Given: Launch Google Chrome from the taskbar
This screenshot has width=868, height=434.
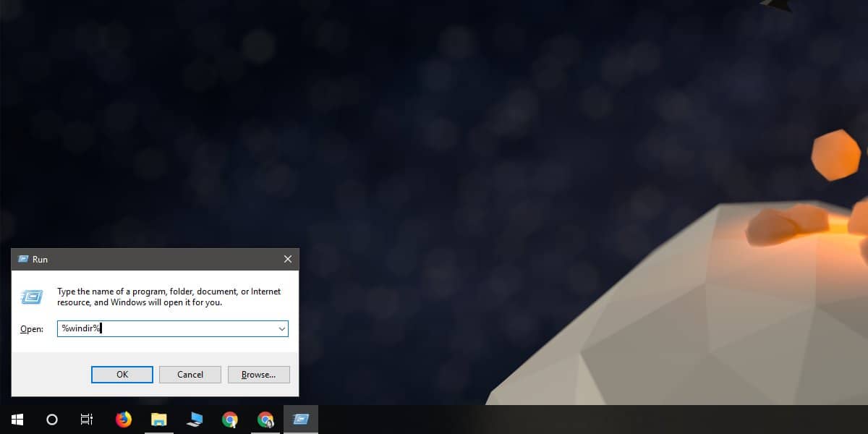Looking at the screenshot, I should pos(230,420).
